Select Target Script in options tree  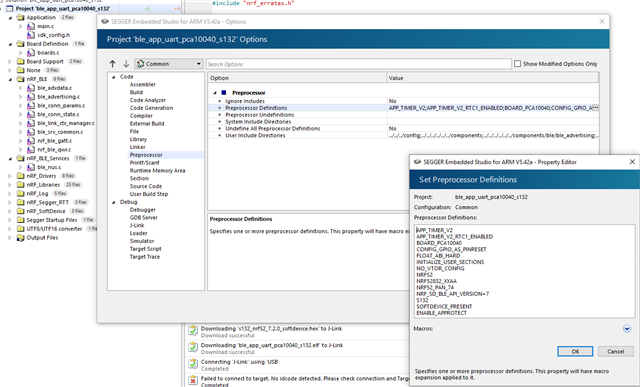(x=146, y=249)
